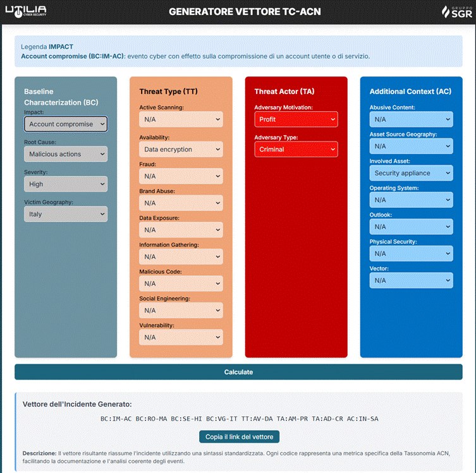Click the Utilia Cyber Security logo
Image resolution: width=476 pixels, height=473 pixels.
pyautogui.click(x=26, y=11)
